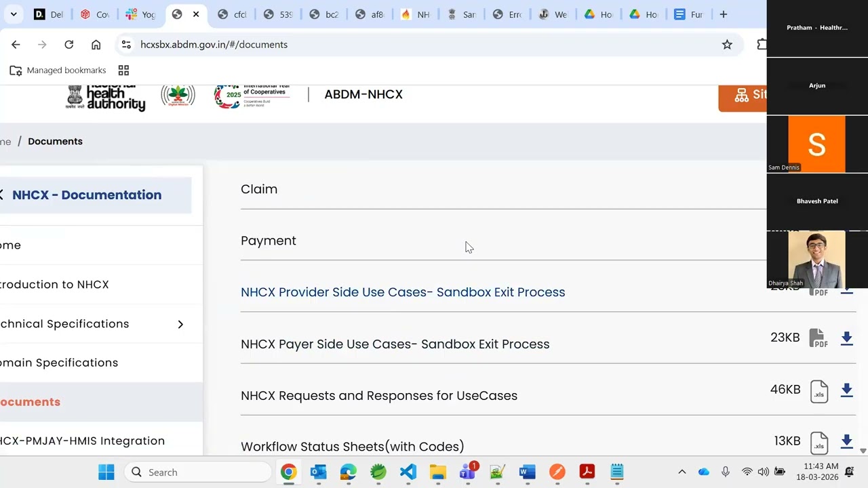Viewport: 868px width, 488px height.
Task: Open the tab search dropdown
Action: (x=14, y=14)
